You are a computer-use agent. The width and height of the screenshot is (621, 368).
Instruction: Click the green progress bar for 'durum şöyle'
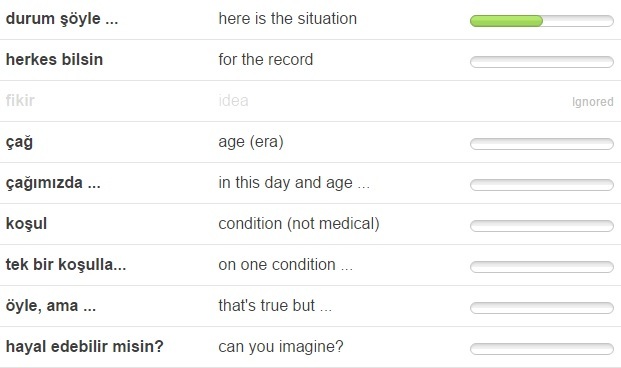click(x=542, y=21)
